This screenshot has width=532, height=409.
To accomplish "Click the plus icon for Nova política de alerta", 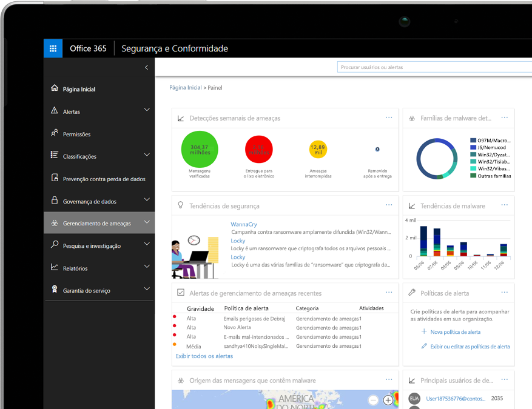I will click(x=424, y=331).
